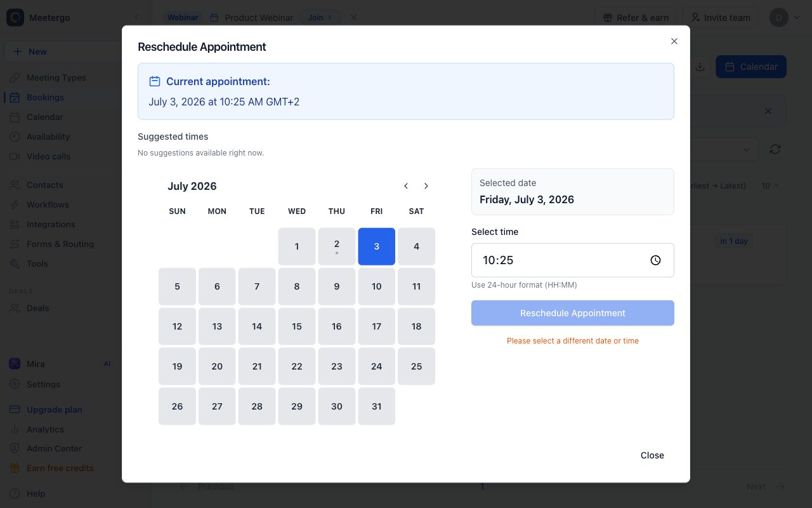Click the Upgrade plan card icon
This screenshot has height=508, width=812.
point(15,410)
